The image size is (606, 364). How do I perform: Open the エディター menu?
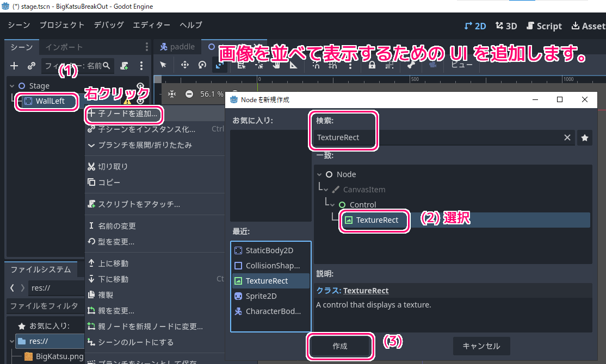(x=151, y=25)
